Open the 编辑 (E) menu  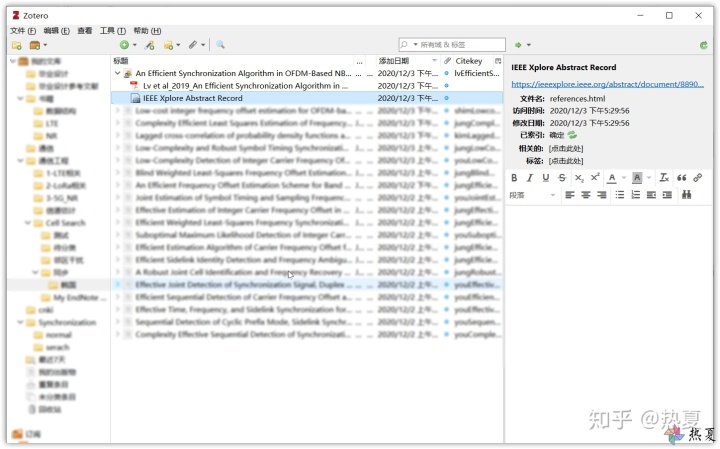click(x=56, y=31)
